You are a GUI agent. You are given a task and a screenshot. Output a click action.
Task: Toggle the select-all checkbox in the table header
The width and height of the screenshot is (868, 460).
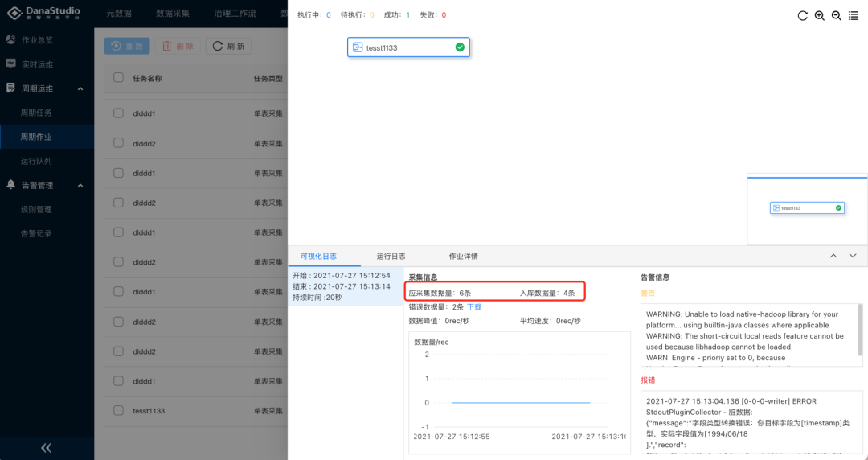click(x=118, y=77)
